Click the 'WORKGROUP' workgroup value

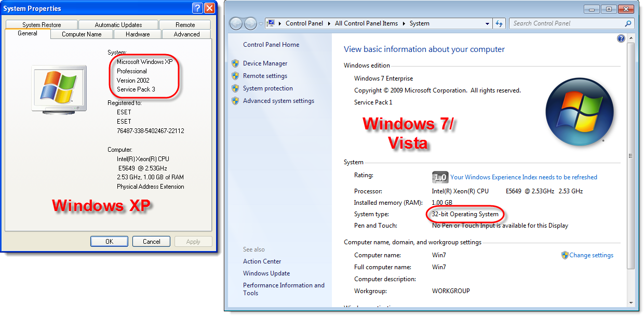pos(451,291)
